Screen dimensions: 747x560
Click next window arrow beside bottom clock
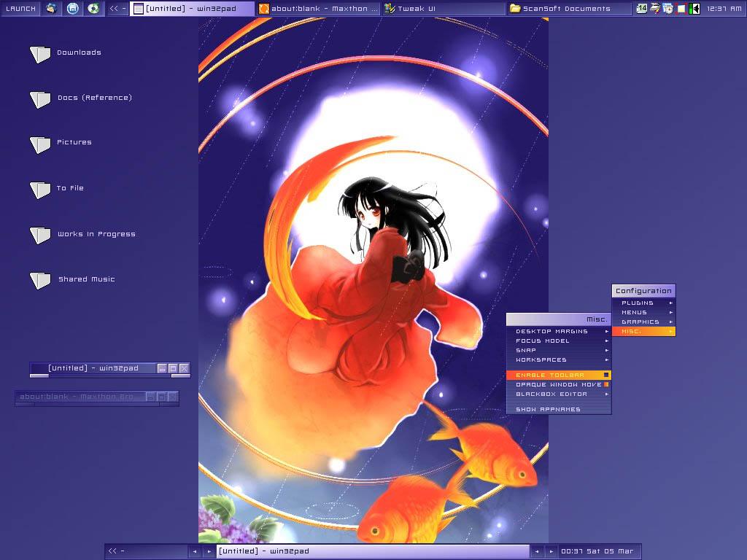[x=551, y=551]
